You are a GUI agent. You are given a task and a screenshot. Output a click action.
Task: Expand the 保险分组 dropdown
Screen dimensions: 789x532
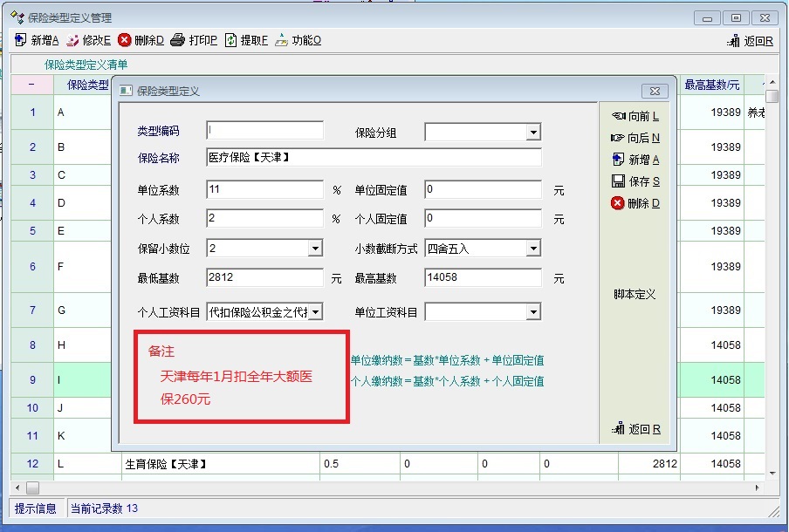click(532, 133)
